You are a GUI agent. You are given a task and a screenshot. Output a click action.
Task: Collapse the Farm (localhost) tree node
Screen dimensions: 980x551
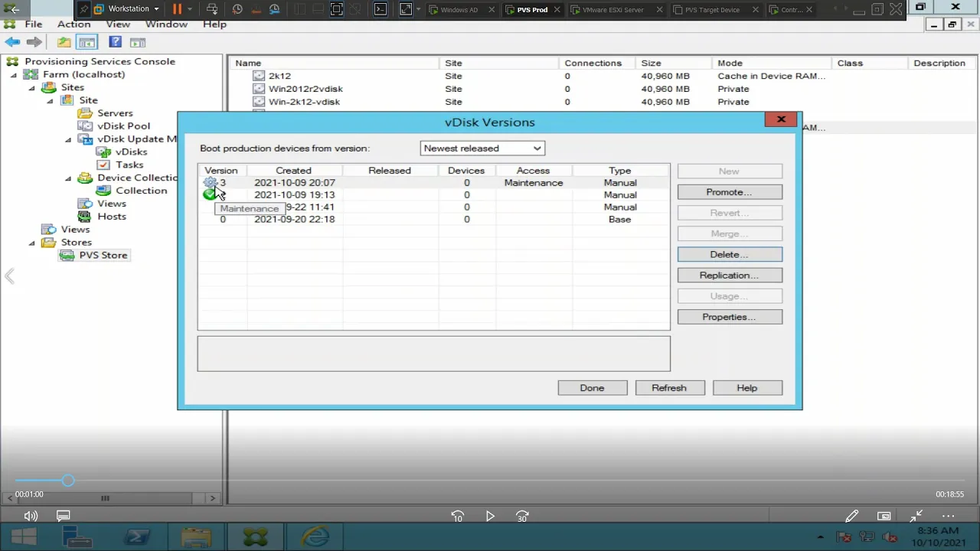(13, 75)
